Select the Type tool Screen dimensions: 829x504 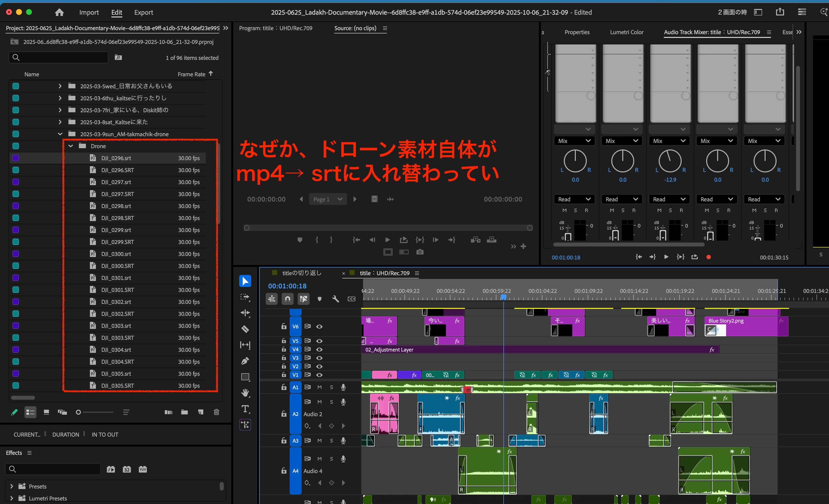pos(245,409)
